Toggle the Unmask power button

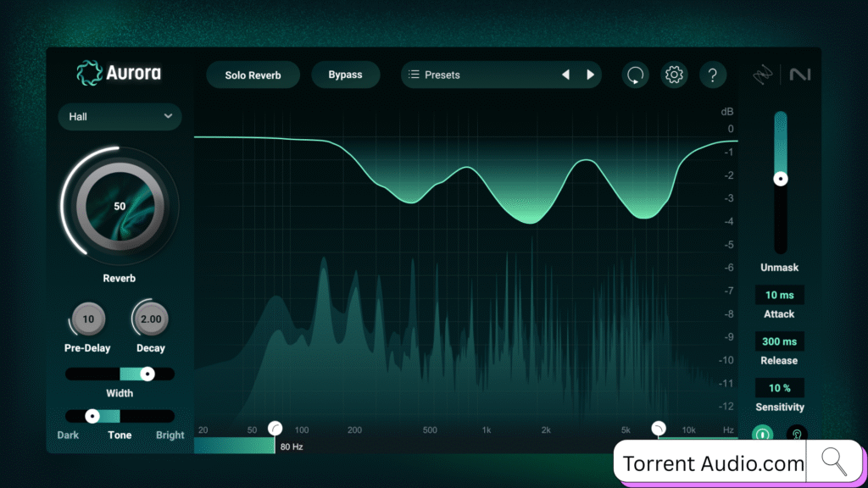tap(762, 434)
